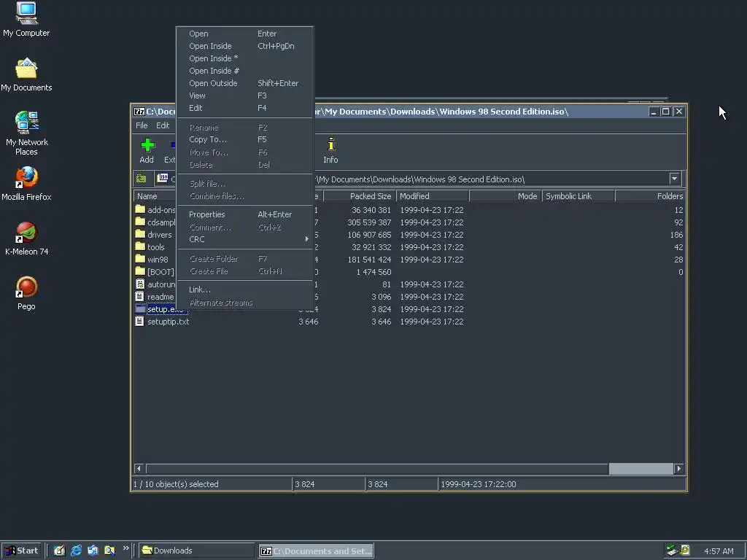The image size is (747, 560).
Task: Choose Open in context menu
Action: click(245, 34)
